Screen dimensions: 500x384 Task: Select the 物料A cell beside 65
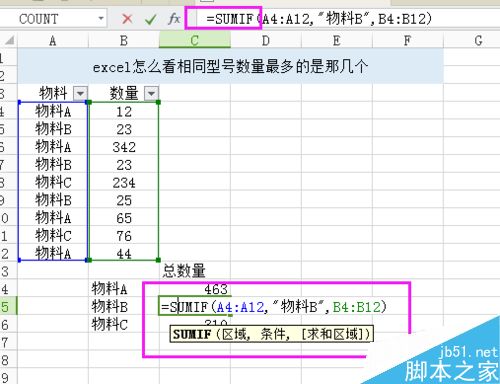click(53, 218)
